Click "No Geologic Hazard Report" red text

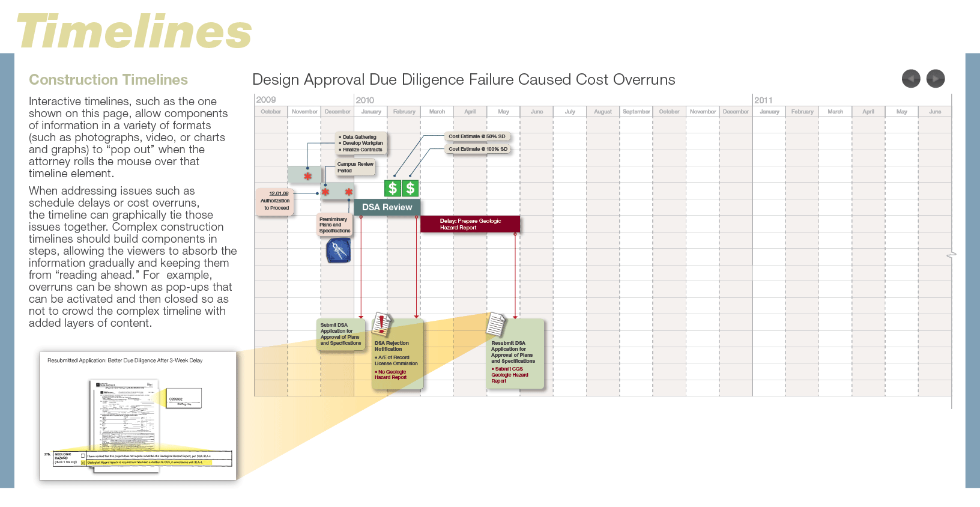(391, 375)
